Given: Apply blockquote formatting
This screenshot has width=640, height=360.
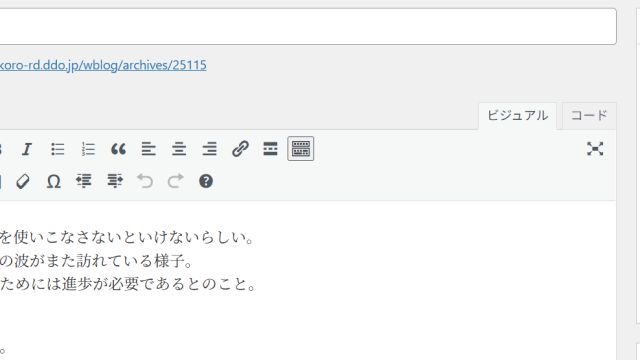Looking at the screenshot, I should pos(118,149).
